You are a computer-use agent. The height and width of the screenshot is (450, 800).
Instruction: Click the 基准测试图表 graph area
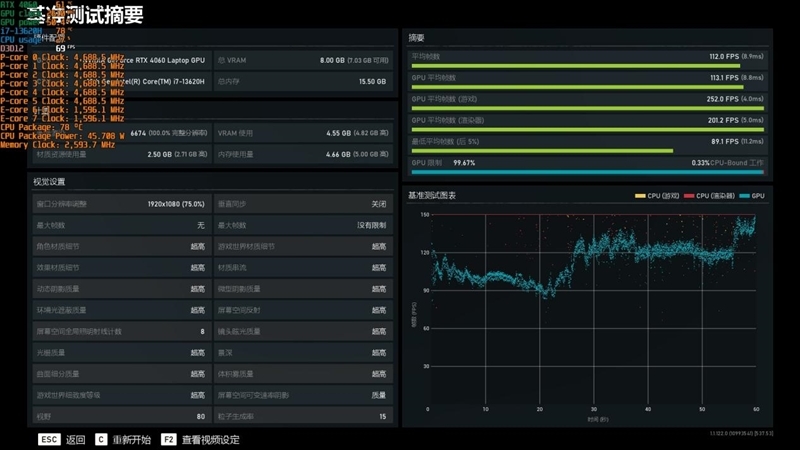[592, 309]
